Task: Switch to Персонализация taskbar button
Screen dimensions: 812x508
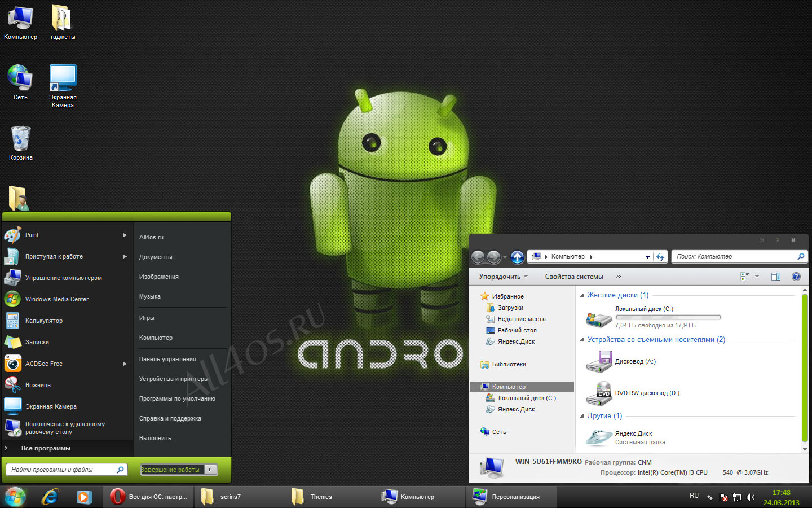Action: (512, 497)
